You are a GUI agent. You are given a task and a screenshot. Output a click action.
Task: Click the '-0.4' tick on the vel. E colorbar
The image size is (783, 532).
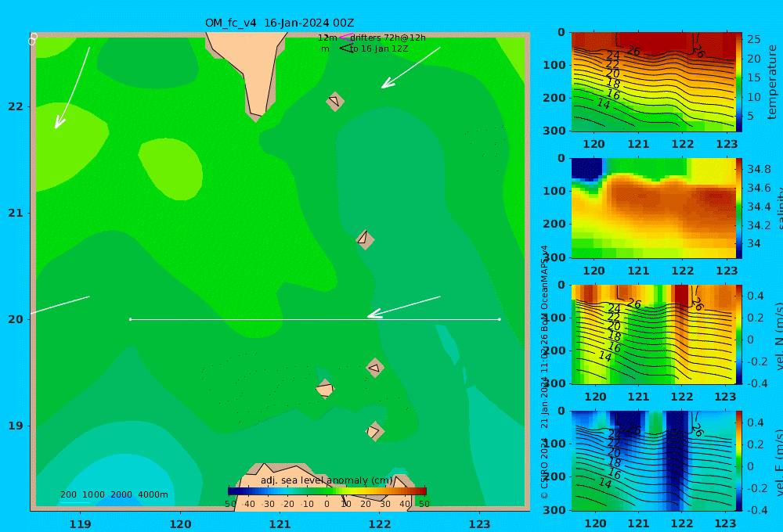756,509
